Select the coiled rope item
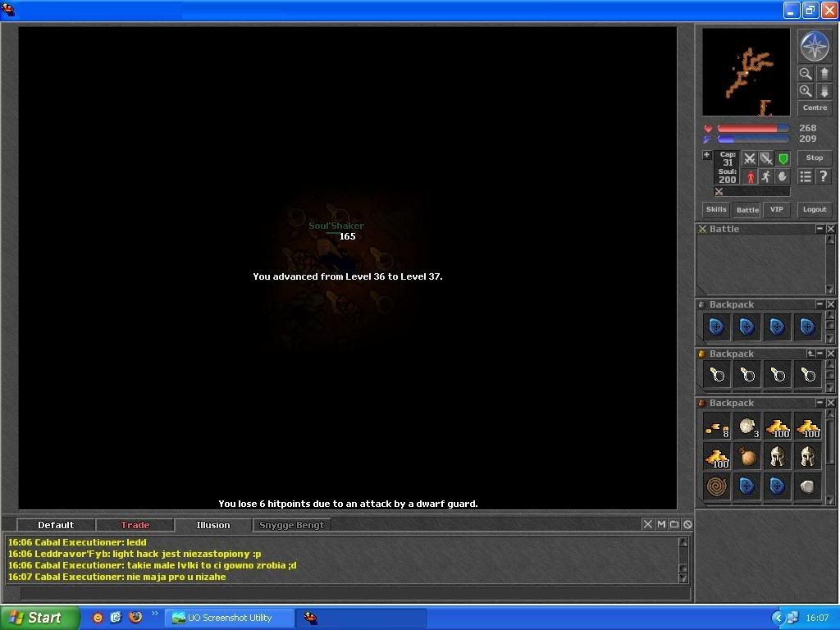The image size is (840, 630). (x=717, y=487)
